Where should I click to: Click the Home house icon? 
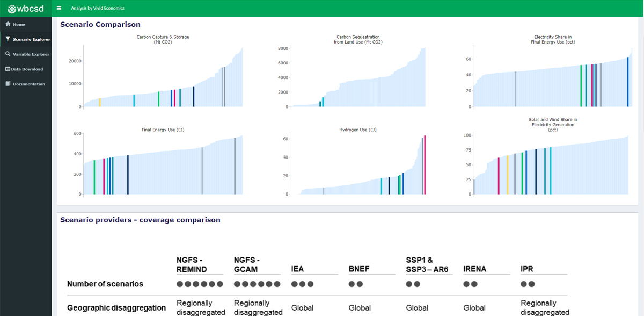8,24
